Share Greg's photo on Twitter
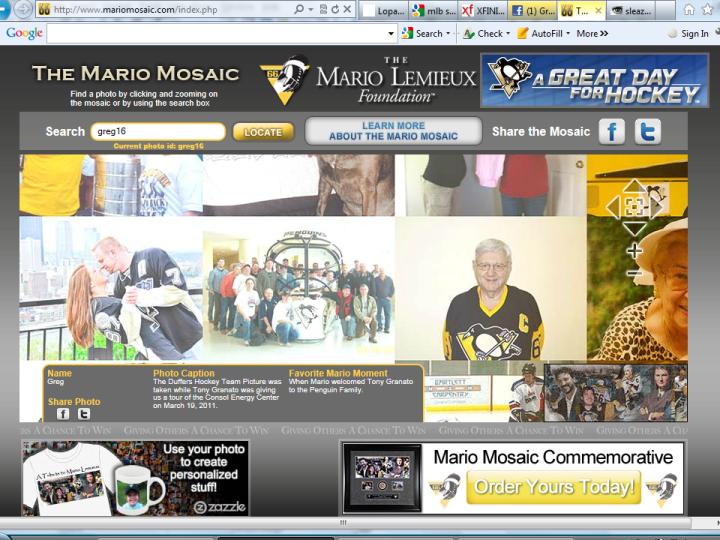Viewport: 720px width, 540px height. (x=84, y=414)
